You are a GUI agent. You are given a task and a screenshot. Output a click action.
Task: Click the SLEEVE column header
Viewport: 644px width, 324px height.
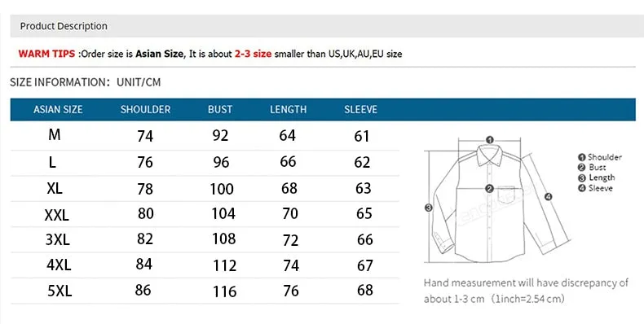[x=360, y=110]
